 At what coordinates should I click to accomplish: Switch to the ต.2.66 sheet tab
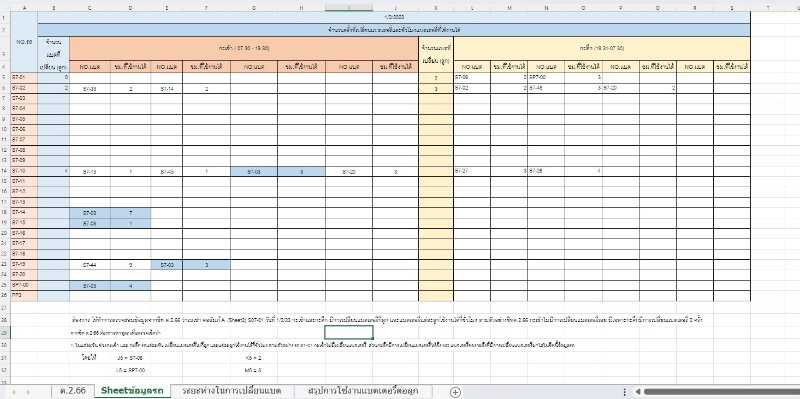click(x=72, y=391)
